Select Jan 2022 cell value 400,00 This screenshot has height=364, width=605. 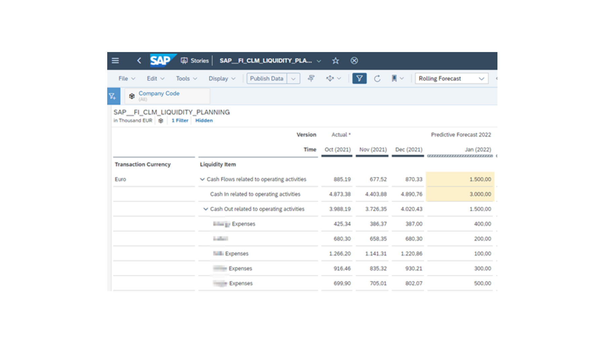(x=482, y=224)
